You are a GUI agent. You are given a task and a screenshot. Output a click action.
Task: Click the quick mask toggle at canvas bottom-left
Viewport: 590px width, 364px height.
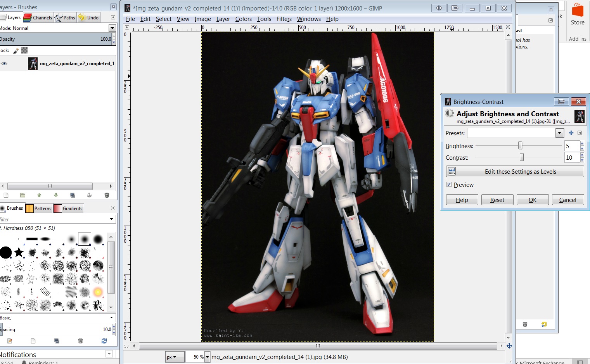click(126, 346)
